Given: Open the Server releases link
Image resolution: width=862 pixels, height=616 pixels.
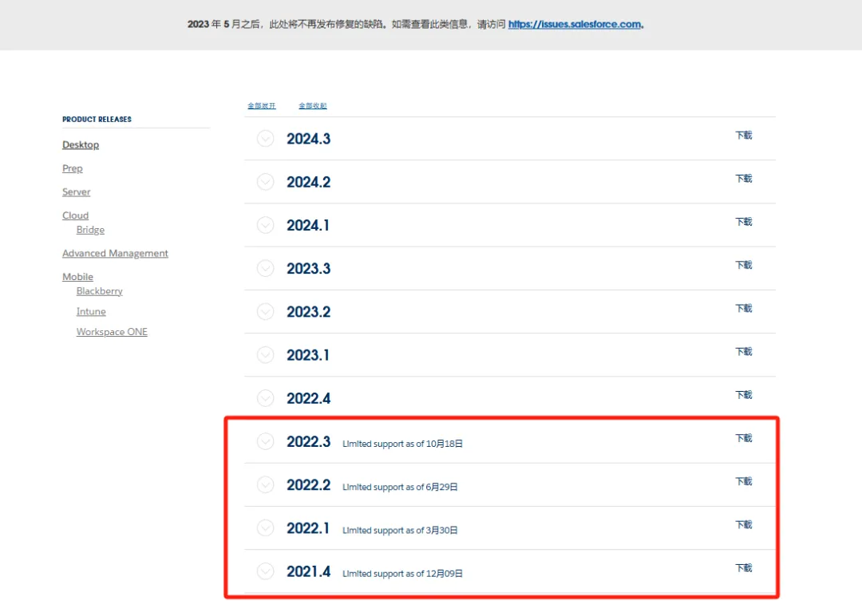Looking at the screenshot, I should point(77,192).
